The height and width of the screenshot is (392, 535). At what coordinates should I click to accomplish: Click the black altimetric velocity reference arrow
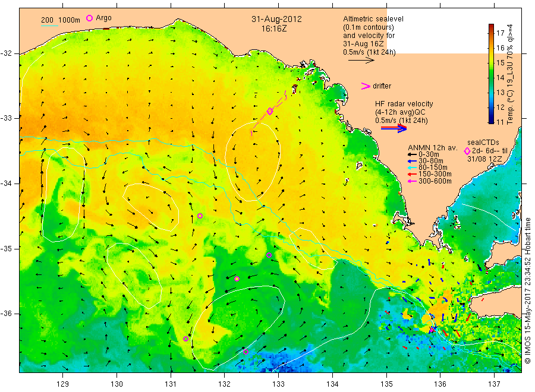click(x=361, y=61)
